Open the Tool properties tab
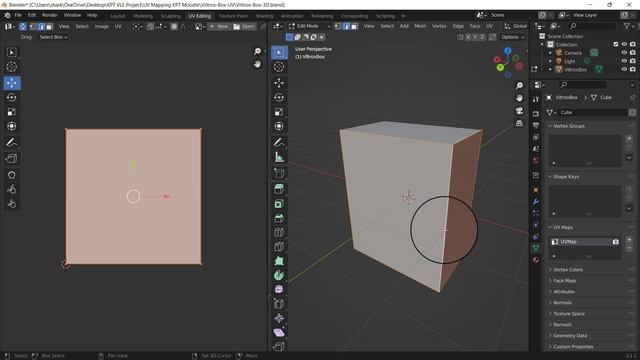This screenshot has height=360, width=640. tap(536, 99)
